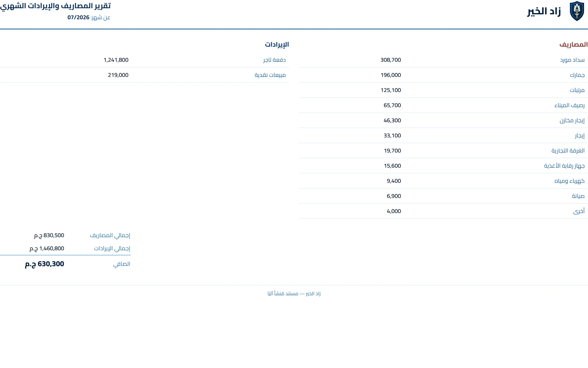Viewport: 588px width, 368px height.
Task: Select the amount 65,700
Action: tap(392, 105)
